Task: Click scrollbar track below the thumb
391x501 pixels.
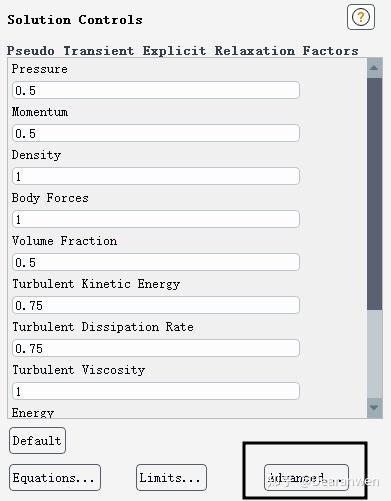Action: [374, 354]
